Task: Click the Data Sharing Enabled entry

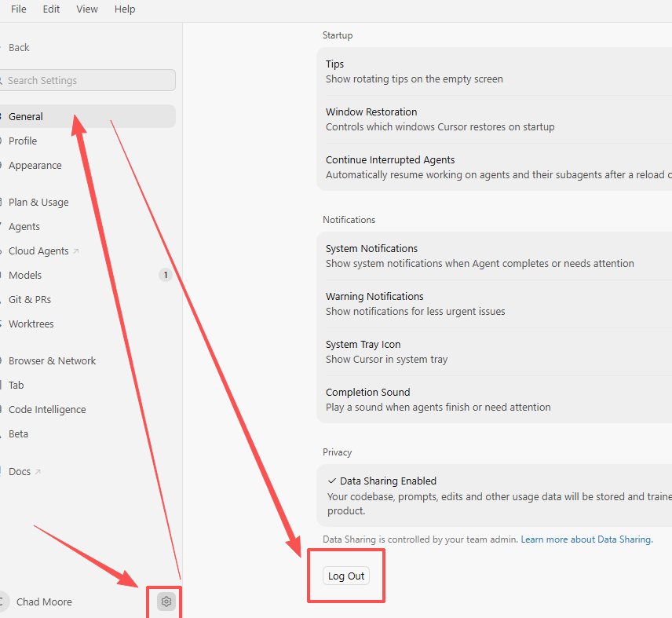Action: pos(494,495)
